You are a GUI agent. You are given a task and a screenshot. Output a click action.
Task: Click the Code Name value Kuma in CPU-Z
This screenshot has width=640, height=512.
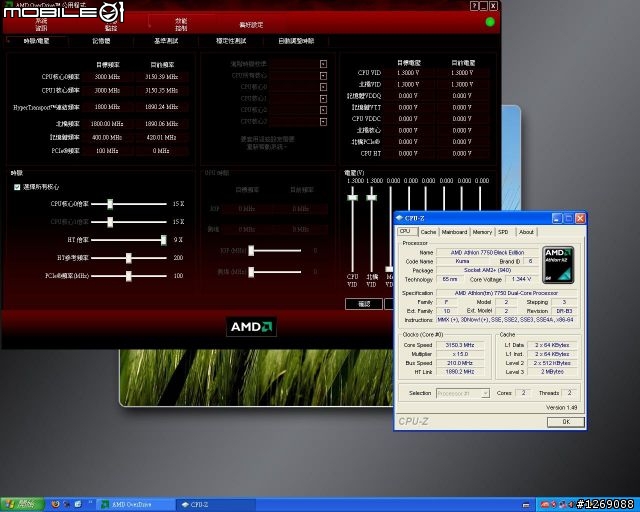coord(462,261)
